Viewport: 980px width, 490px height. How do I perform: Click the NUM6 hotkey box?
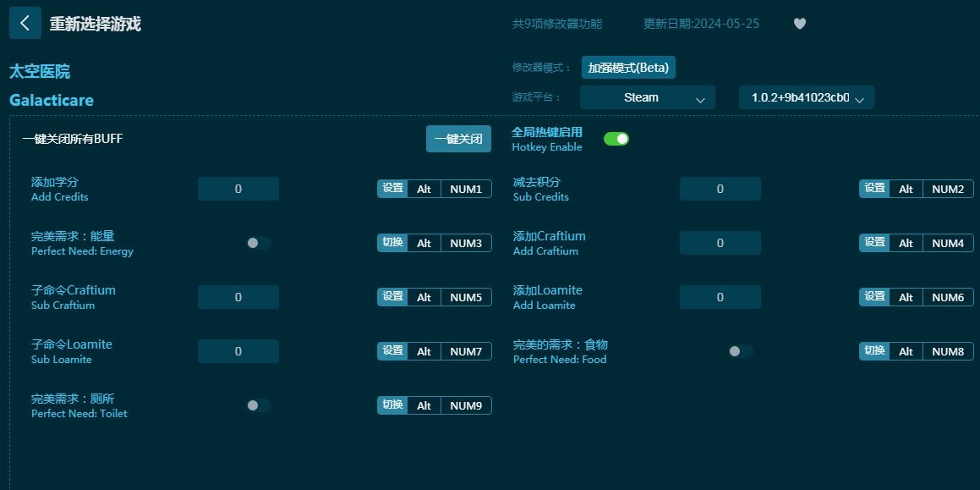[948, 297]
